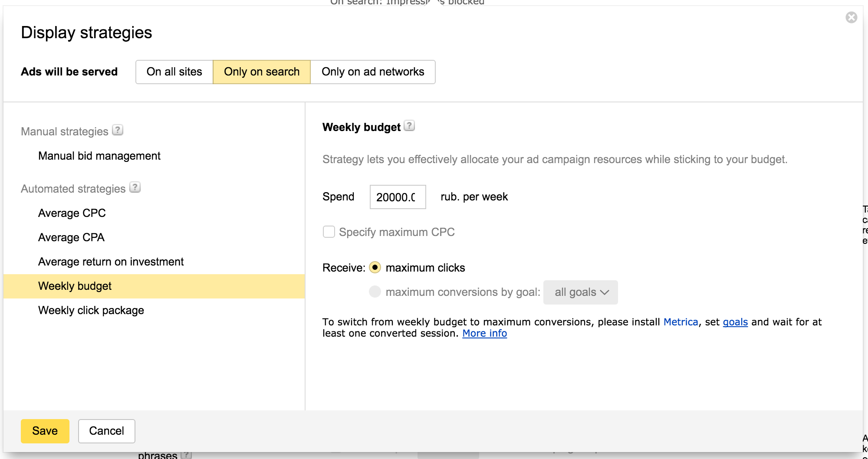
Task: Choose Weekly click package strategy
Action: (x=91, y=311)
